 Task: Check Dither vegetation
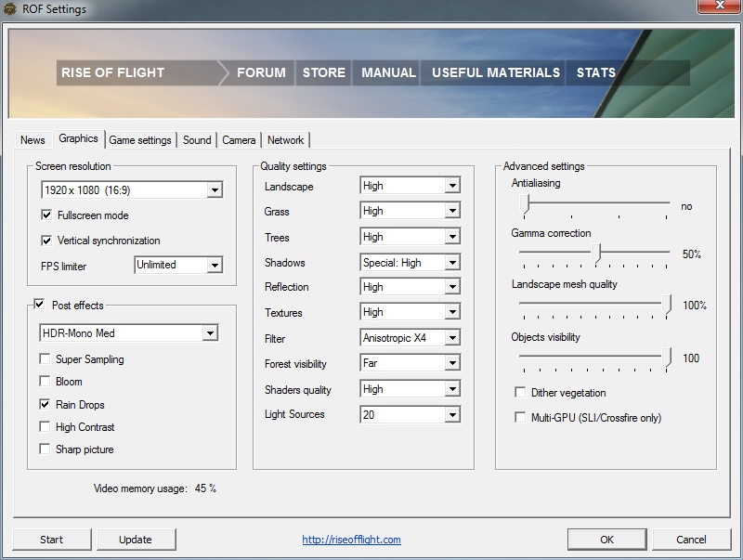520,392
